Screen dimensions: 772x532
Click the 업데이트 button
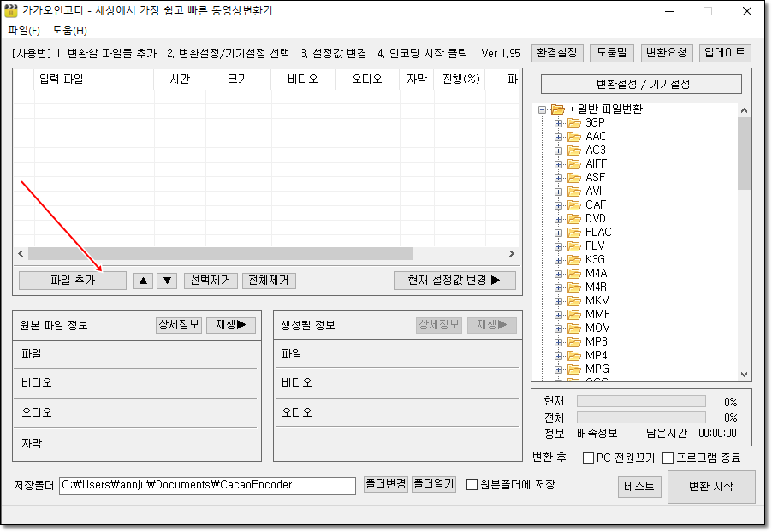(x=725, y=53)
